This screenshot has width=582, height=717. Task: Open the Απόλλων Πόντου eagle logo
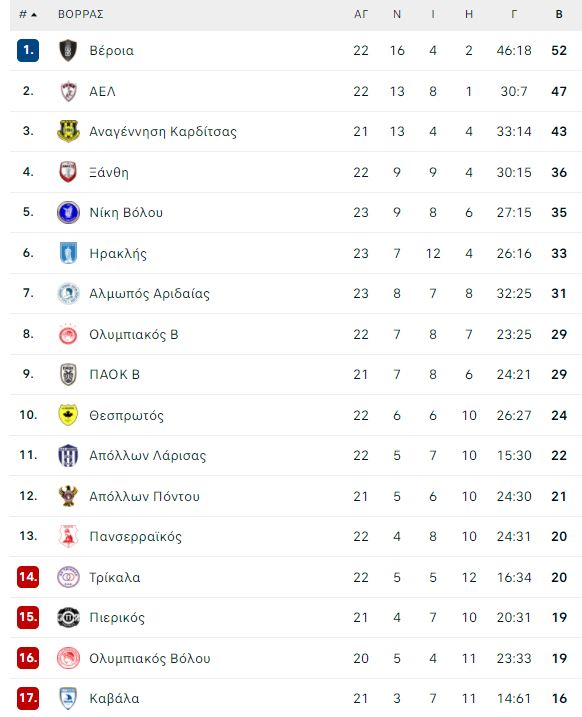68,496
